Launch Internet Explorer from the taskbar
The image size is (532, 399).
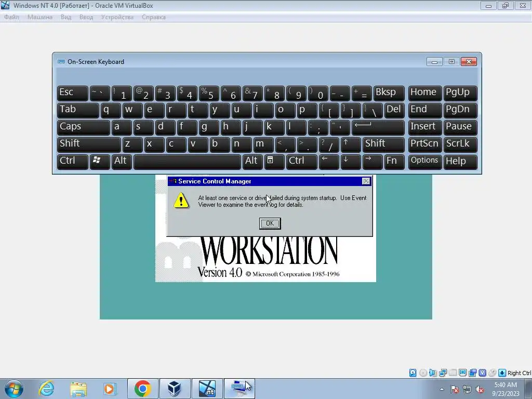46,389
